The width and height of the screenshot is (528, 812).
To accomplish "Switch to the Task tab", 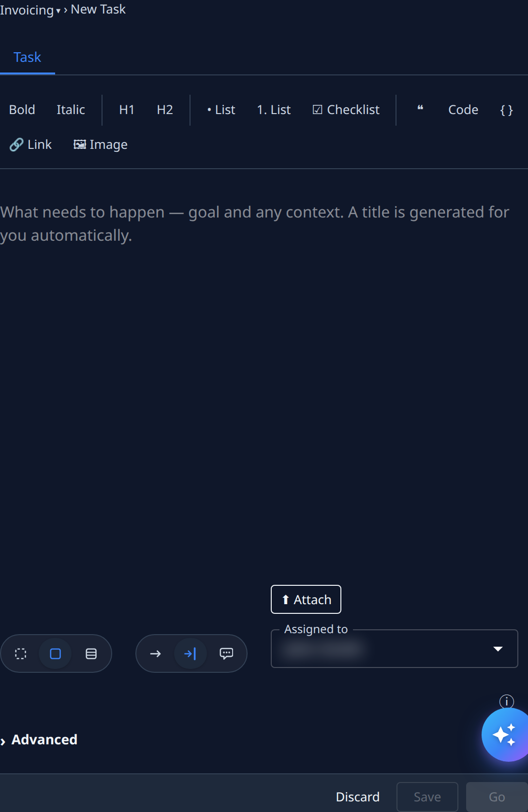I will pyautogui.click(x=27, y=57).
